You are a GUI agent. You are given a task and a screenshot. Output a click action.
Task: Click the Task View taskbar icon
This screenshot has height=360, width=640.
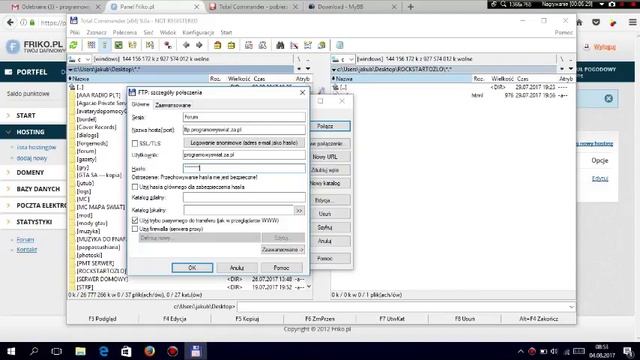point(57,351)
